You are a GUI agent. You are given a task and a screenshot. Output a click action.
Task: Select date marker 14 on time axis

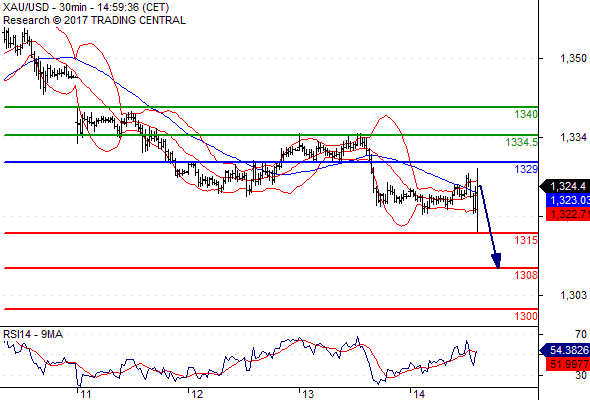pos(419,394)
